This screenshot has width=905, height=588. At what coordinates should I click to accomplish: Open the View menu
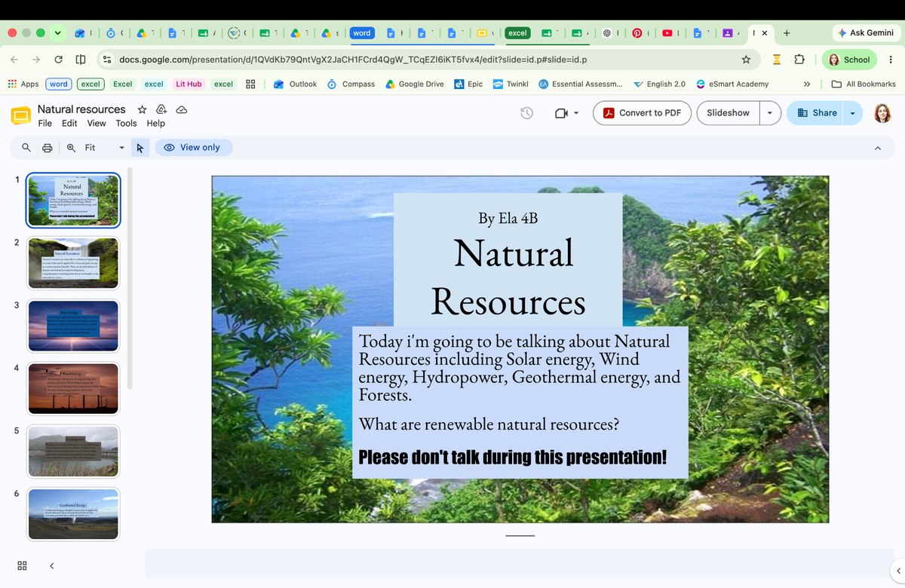[97, 124]
